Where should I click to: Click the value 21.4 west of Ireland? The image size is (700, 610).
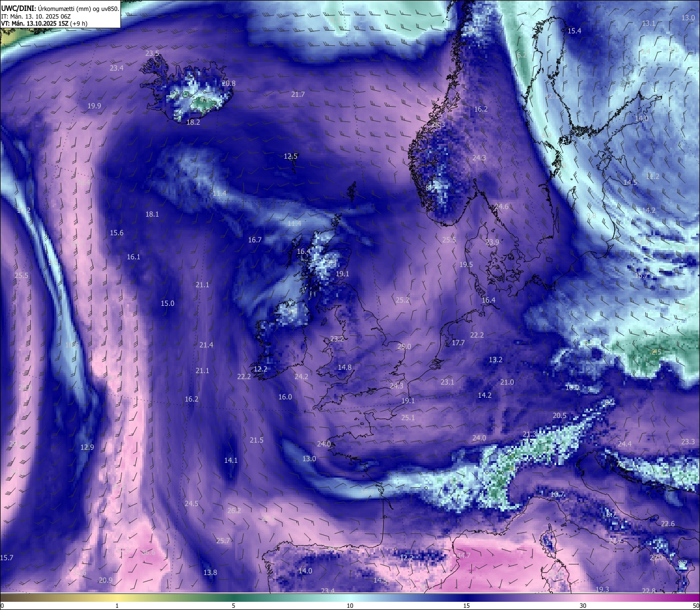206,345
